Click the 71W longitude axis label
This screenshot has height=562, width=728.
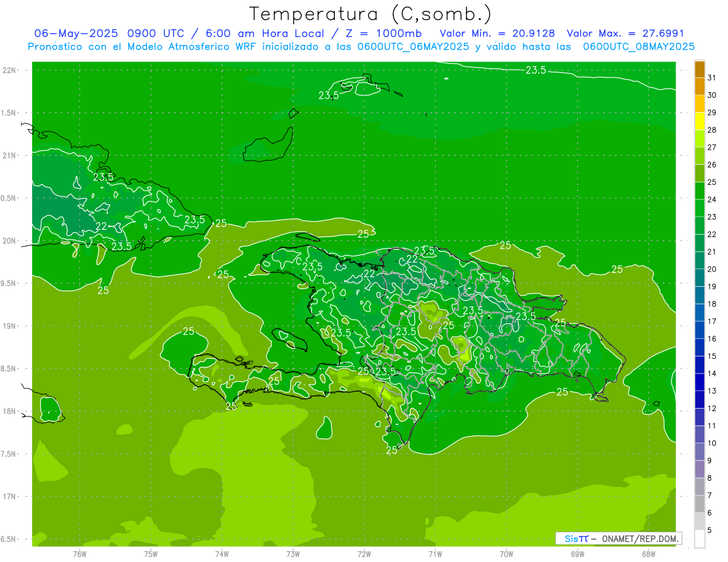[435, 554]
